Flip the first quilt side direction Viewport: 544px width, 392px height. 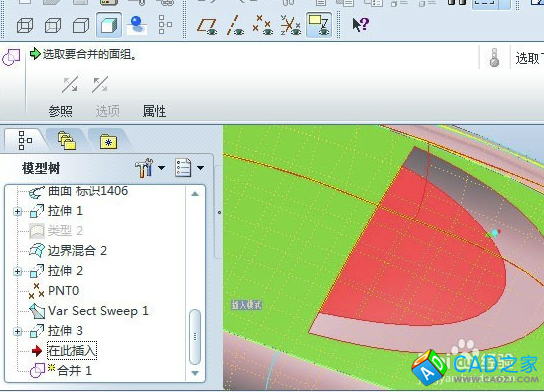[70, 85]
